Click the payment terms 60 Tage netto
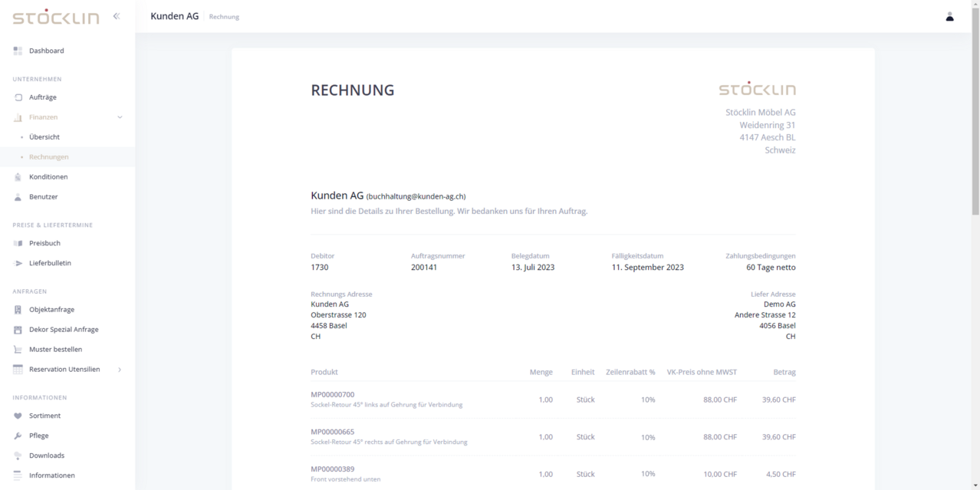980x490 pixels. point(771,268)
